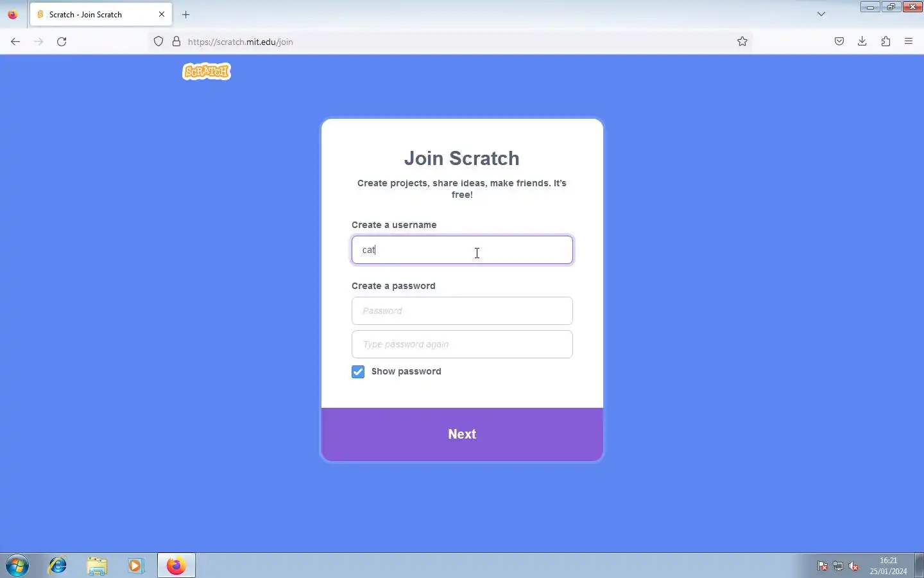Click the Next button

[462, 434]
